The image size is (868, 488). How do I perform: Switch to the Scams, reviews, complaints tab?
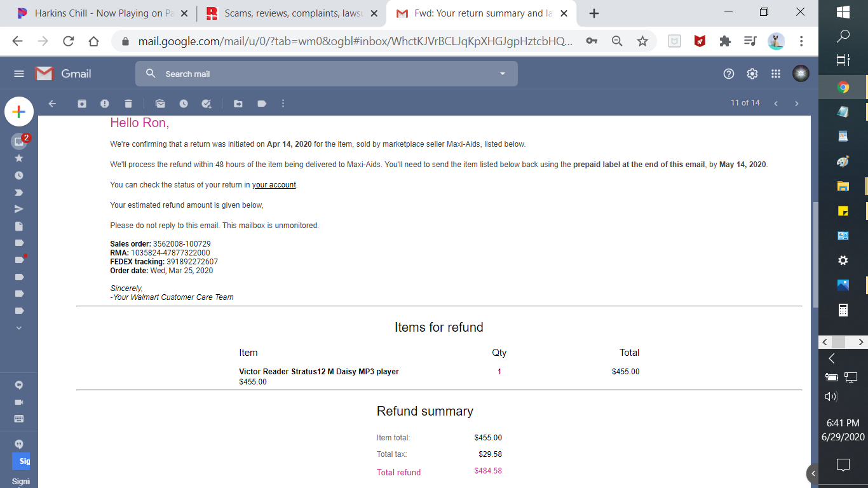point(294,13)
